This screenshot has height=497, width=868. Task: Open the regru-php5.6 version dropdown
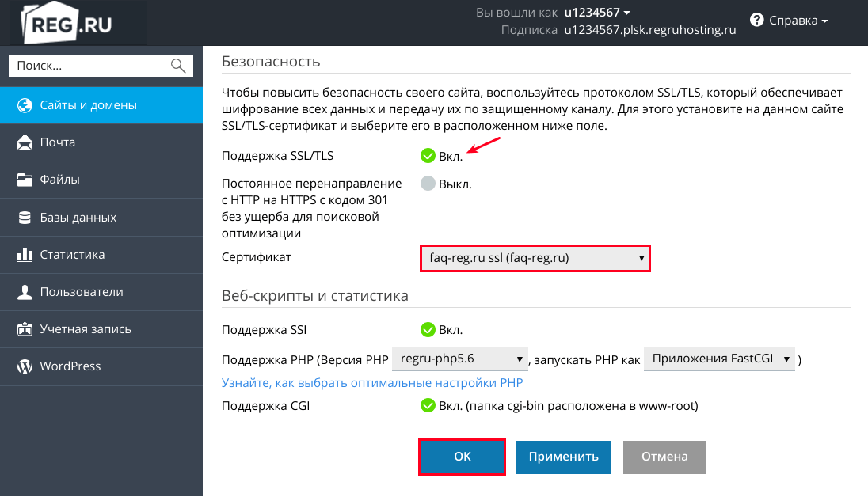(459, 359)
